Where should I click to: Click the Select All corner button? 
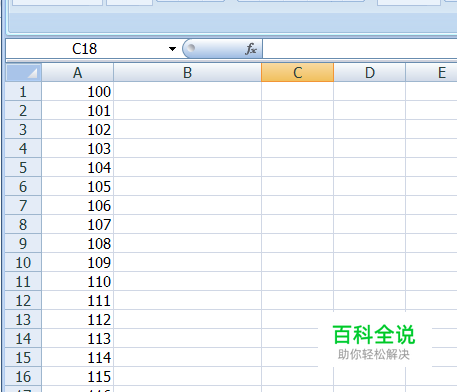click(x=23, y=72)
